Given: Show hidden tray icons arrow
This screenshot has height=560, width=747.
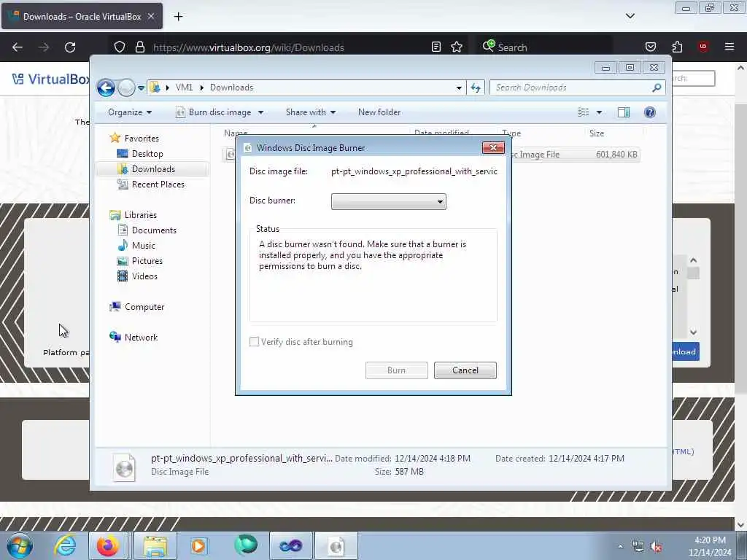Looking at the screenshot, I should point(620,547).
